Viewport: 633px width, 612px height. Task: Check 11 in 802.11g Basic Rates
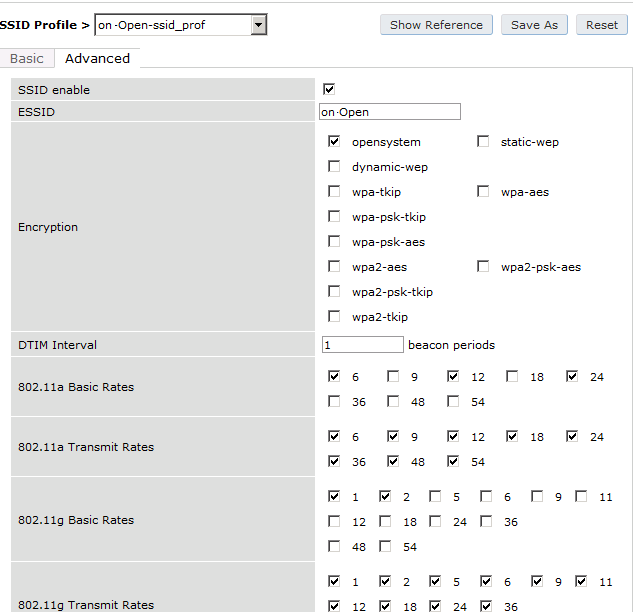tap(587, 497)
